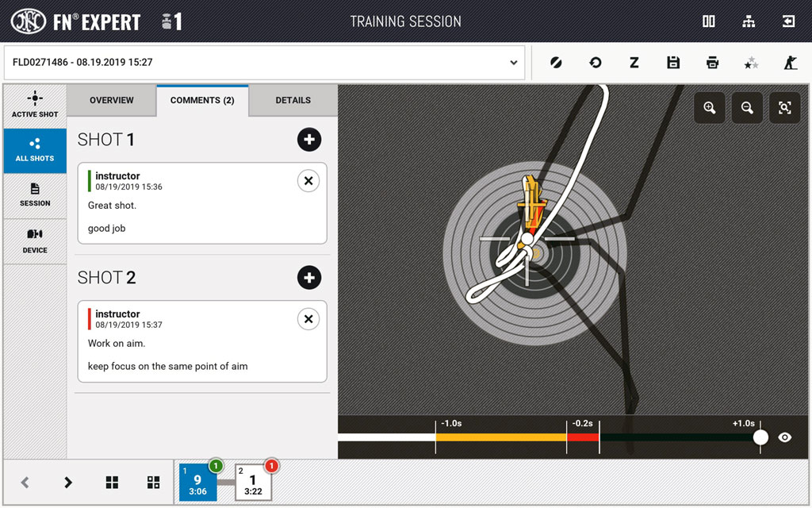Click the reset rotation icon in the toolbar
Viewport: 812px width, 508px height.
tap(595, 62)
